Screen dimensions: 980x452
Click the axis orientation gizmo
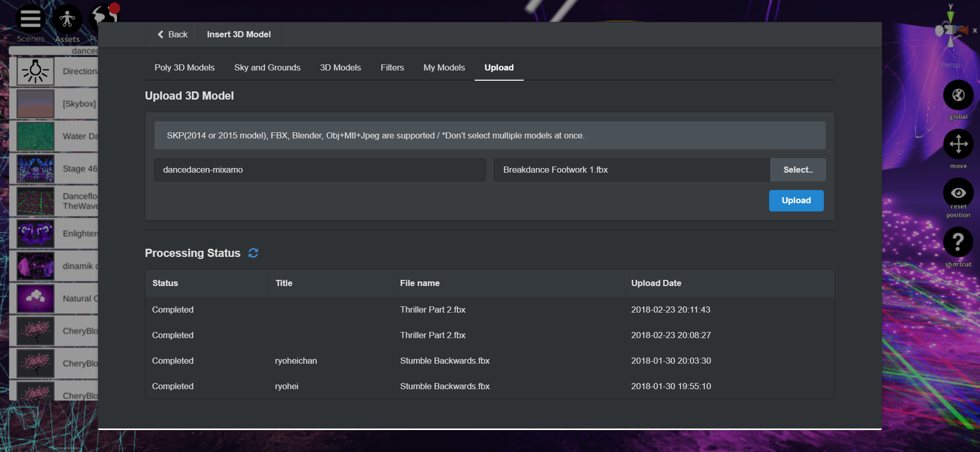(950, 31)
